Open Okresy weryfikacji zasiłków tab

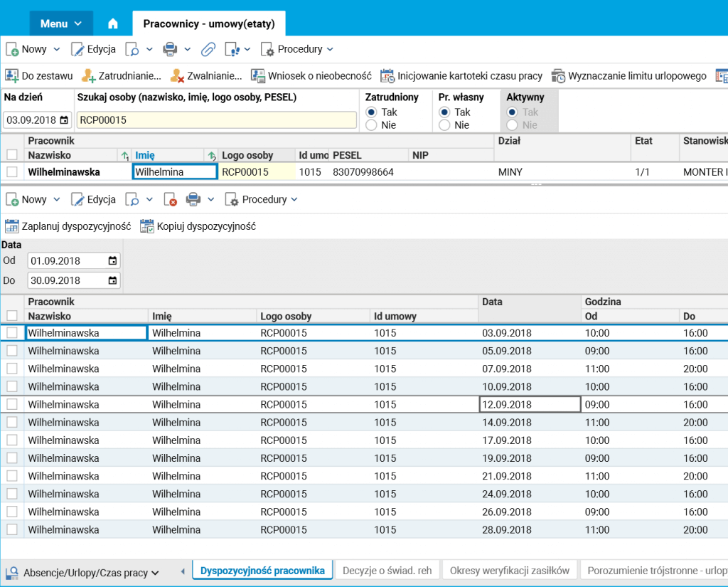point(509,570)
